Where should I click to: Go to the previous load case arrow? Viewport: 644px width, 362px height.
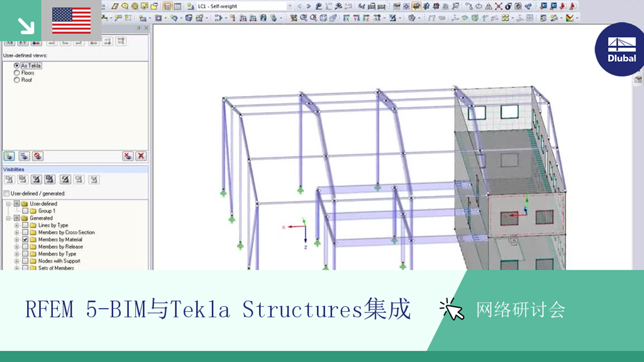(299, 6)
